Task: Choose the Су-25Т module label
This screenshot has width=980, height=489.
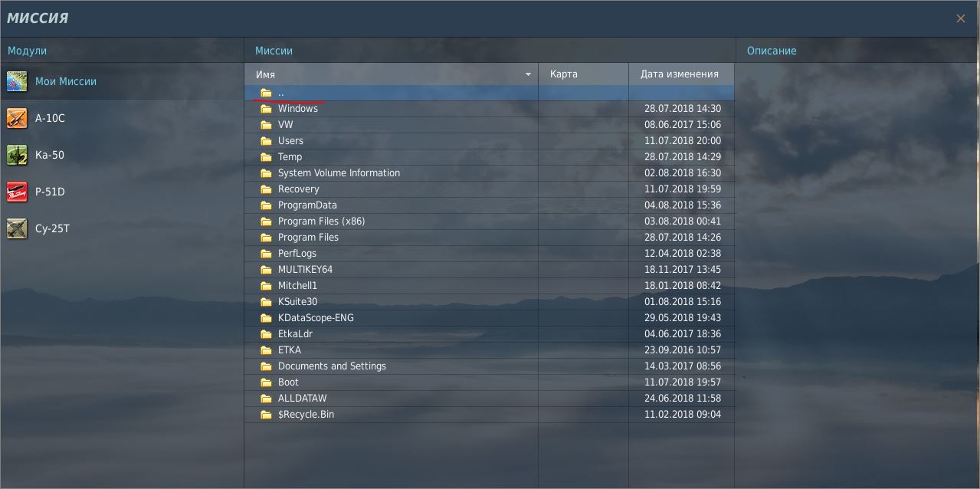Action: click(52, 228)
